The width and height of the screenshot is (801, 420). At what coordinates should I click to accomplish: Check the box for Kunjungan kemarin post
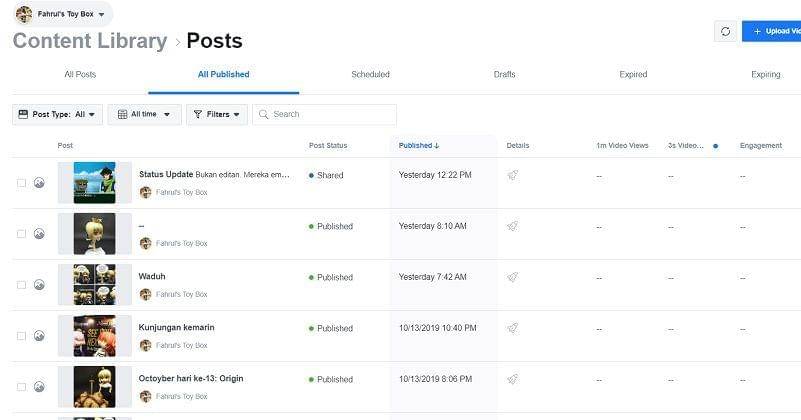click(22, 336)
